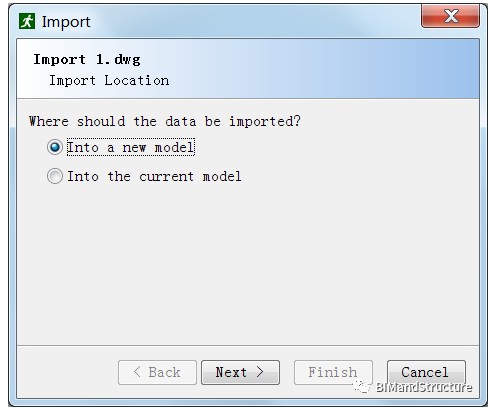Click the 'Into the current model' label text
Viewport: 498px width, 410px height.
coord(154,176)
